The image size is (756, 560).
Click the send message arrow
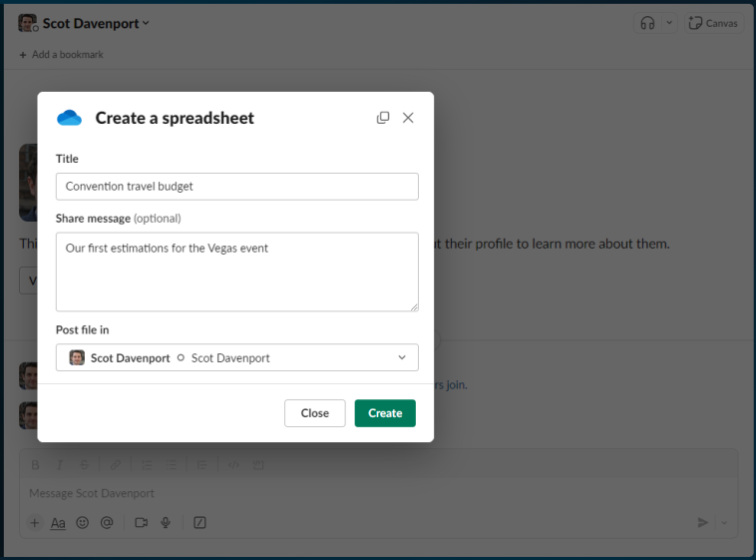tap(703, 522)
